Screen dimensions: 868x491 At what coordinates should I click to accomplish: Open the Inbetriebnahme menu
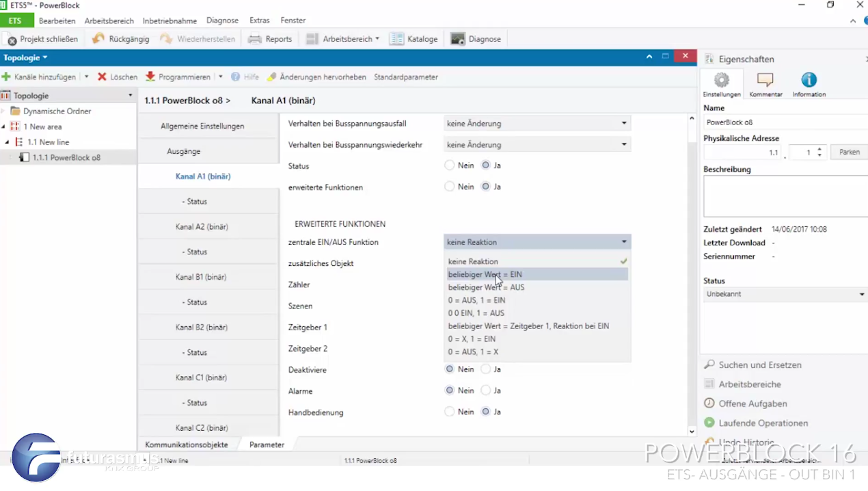pyautogui.click(x=169, y=21)
